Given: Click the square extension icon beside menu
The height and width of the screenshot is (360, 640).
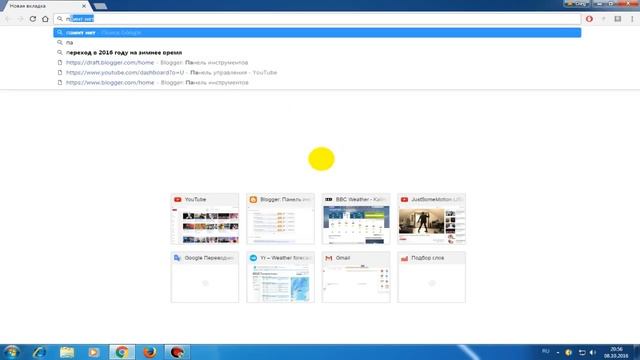Looking at the screenshot, I should point(618,19).
